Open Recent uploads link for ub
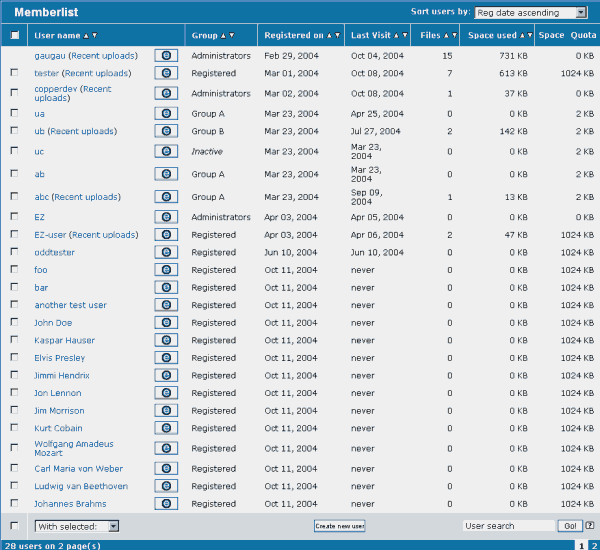This screenshot has height=550, width=600. (x=82, y=131)
